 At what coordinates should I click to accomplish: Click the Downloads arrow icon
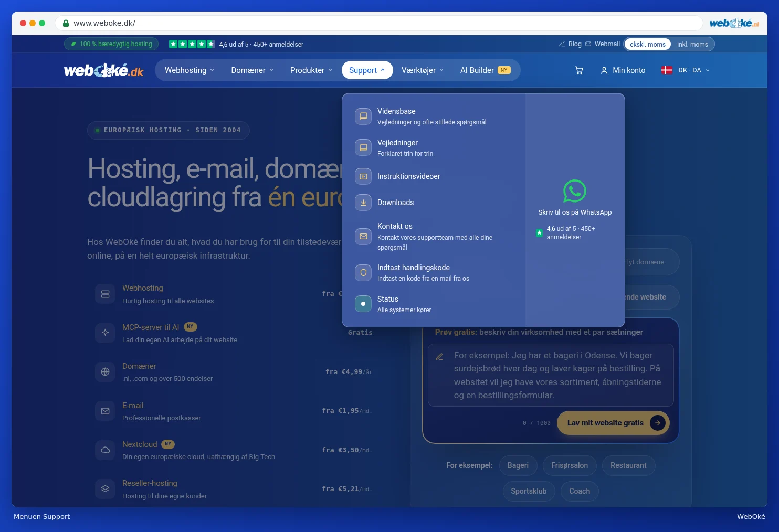tap(363, 203)
